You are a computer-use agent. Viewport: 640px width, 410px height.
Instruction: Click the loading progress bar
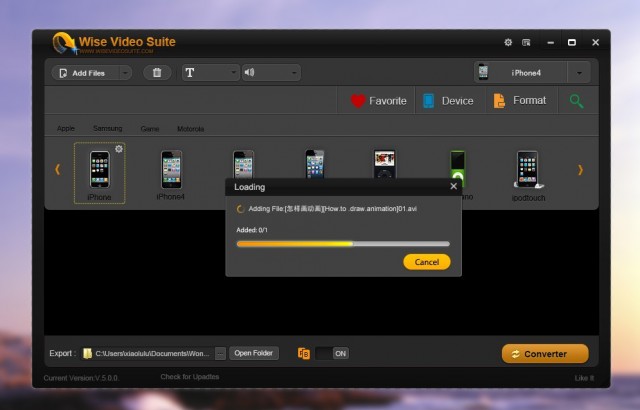pos(343,244)
